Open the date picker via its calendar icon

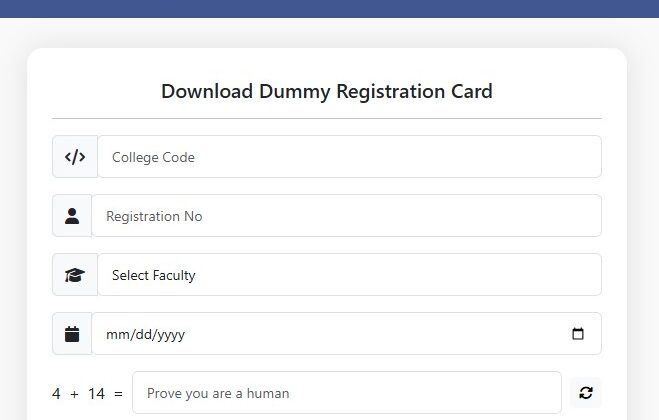point(578,334)
